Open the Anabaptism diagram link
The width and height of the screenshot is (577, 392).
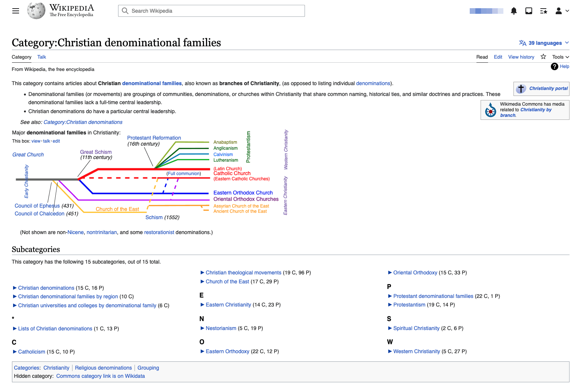(x=225, y=142)
